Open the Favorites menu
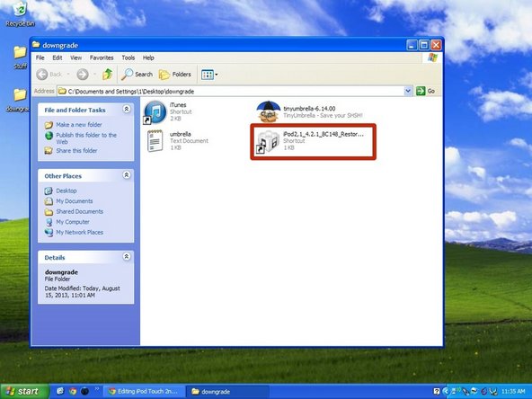Image resolution: width=532 pixels, height=399 pixels. pos(102,58)
